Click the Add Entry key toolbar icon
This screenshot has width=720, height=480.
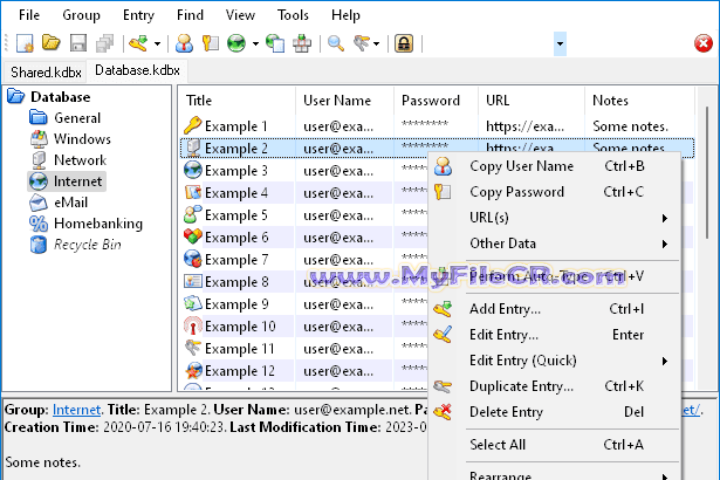pyautogui.click(x=138, y=44)
